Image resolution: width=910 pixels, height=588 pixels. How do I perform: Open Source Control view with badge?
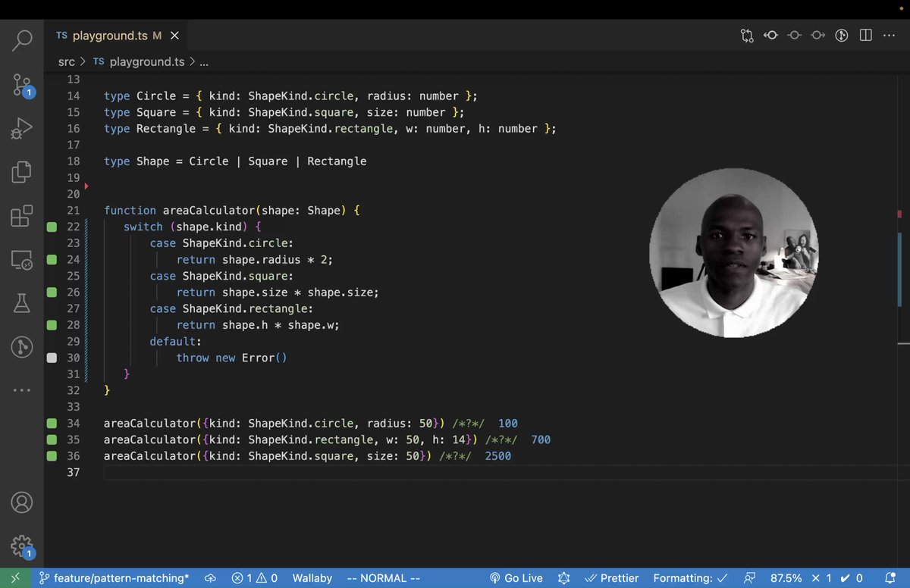click(21, 85)
